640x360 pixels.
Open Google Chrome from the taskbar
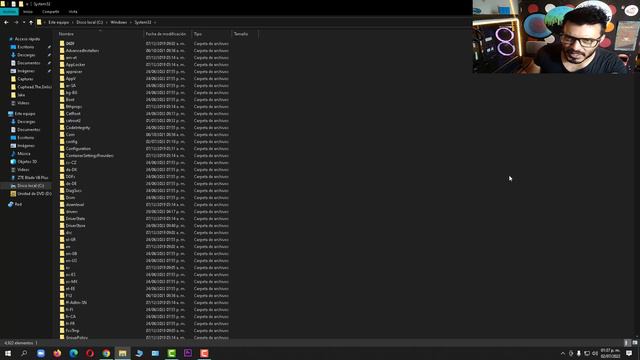[106, 353]
